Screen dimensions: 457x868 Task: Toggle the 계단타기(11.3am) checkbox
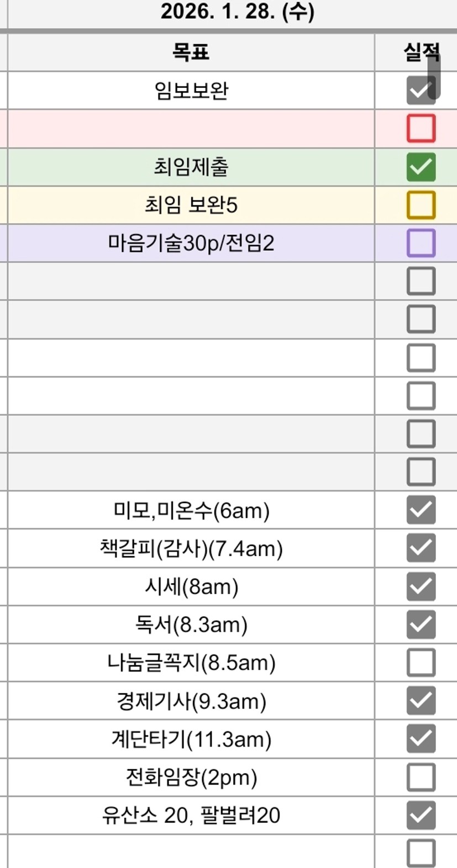pyautogui.click(x=421, y=739)
